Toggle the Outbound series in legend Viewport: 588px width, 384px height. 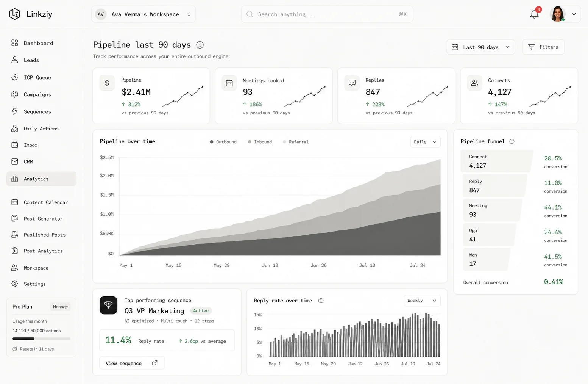[x=223, y=142]
